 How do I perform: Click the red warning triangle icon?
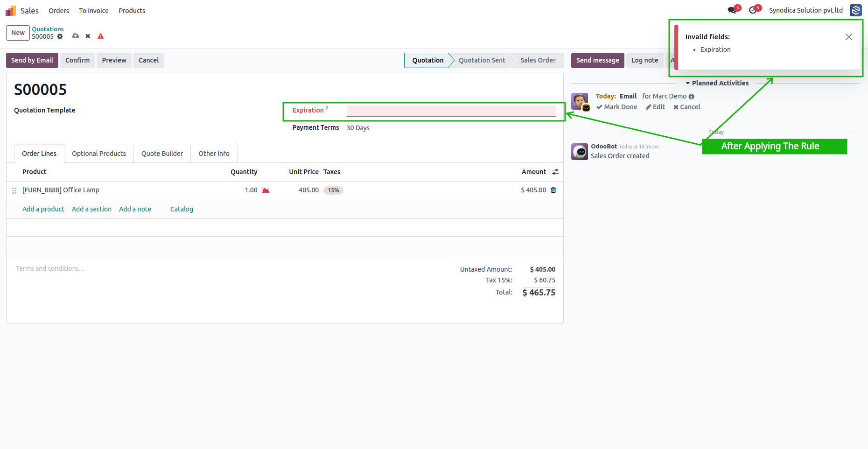point(100,36)
